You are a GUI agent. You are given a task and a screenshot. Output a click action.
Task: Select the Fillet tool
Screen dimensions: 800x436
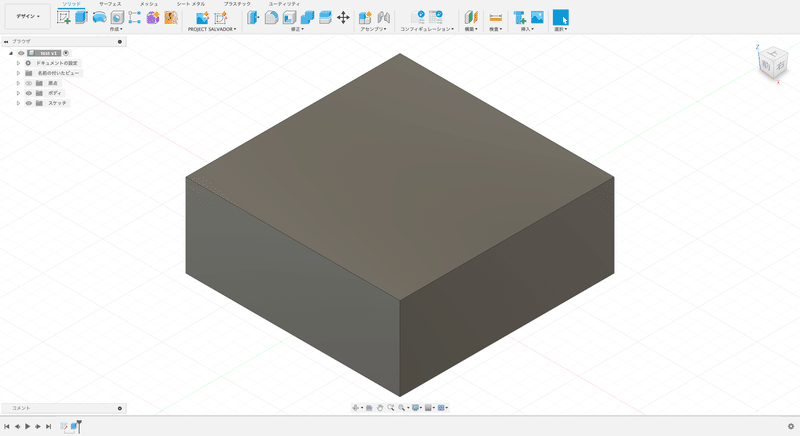[271, 17]
